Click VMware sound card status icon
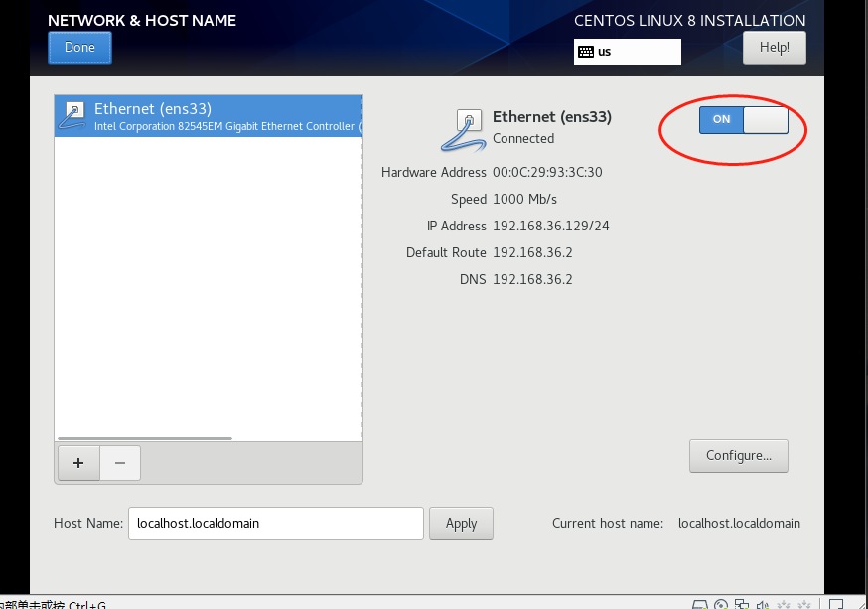Screen dimensions: 868x609 (763, 605)
